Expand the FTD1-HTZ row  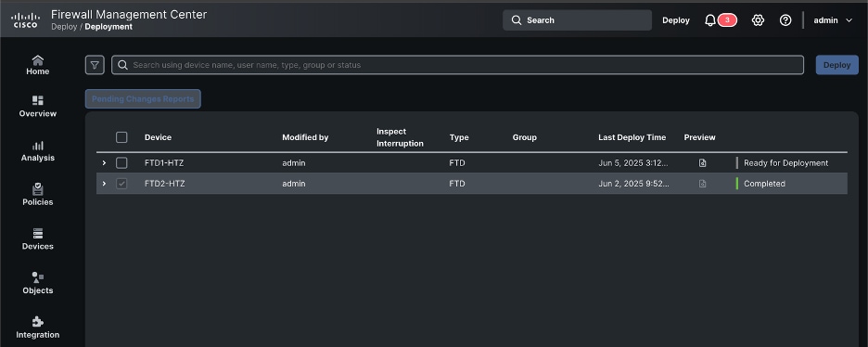point(104,162)
